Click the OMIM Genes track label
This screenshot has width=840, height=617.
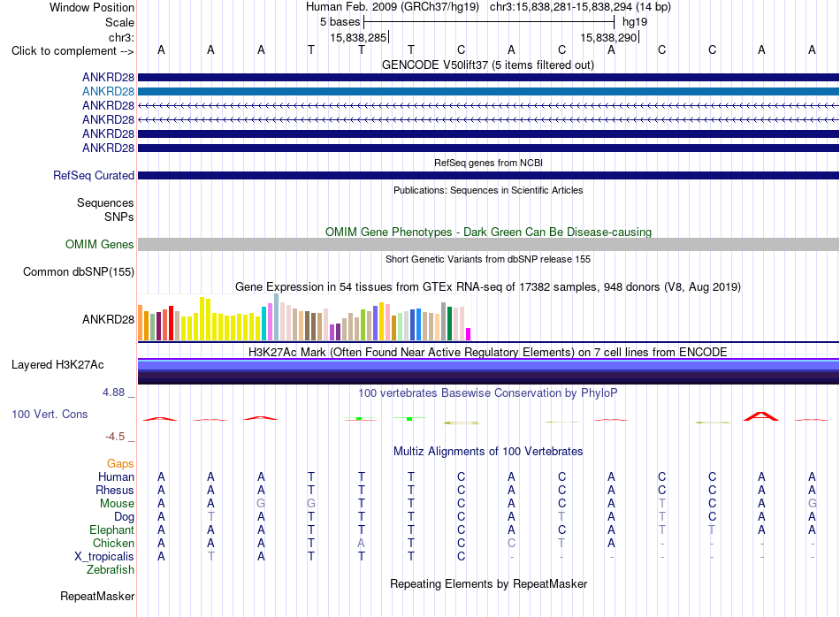click(x=100, y=244)
